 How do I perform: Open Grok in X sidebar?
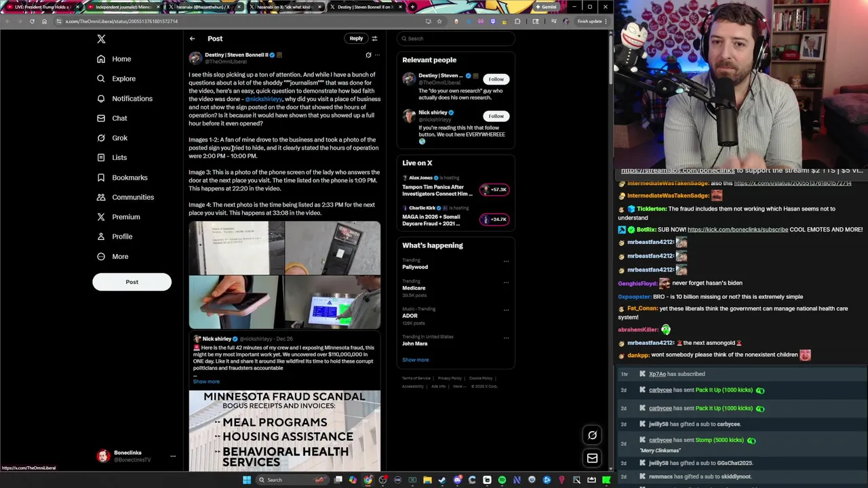112,138
